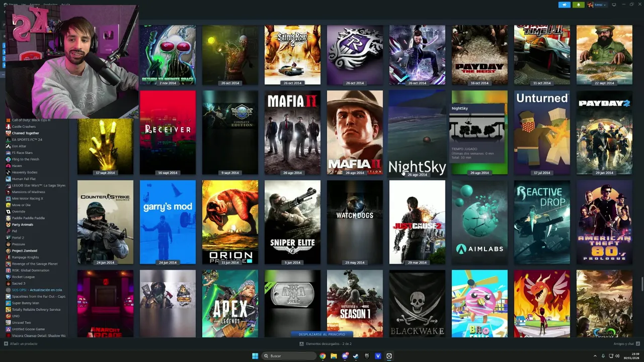Select Move or Die in list
This screenshot has width=644, height=362.
[x=21, y=205]
